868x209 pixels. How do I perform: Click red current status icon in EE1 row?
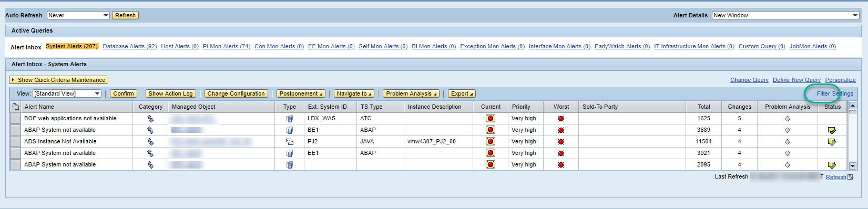point(491,153)
